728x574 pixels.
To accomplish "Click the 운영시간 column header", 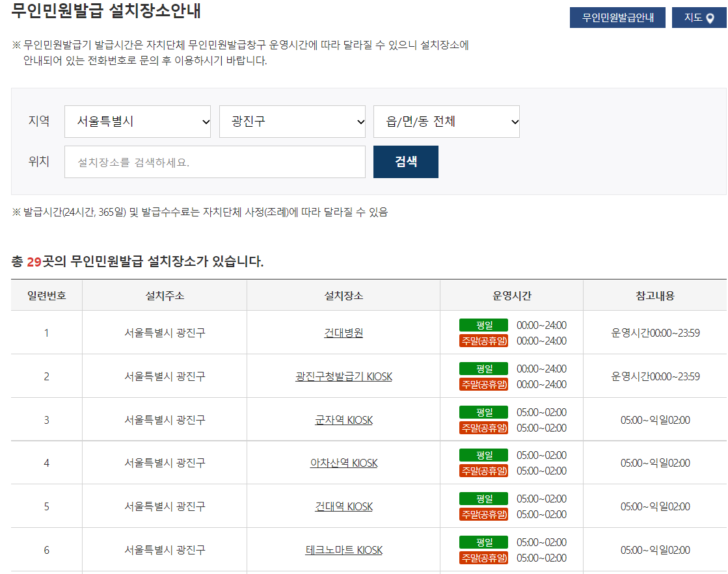I will click(511, 294).
